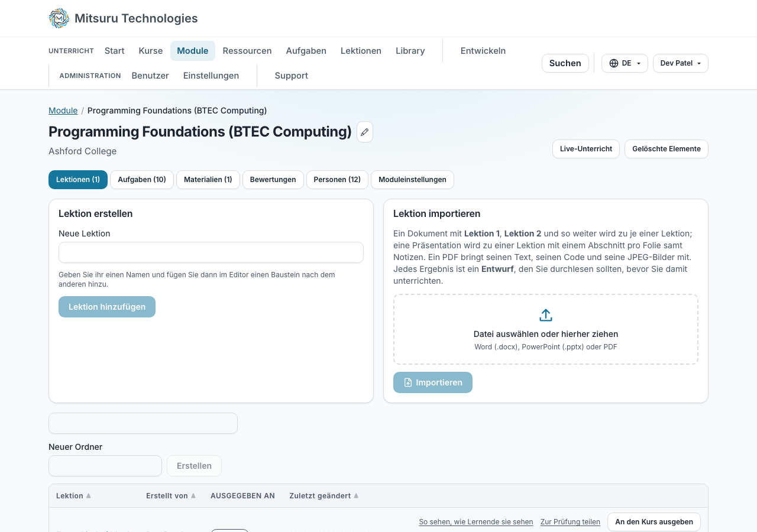Sort the table by Erstellt von

click(171, 496)
